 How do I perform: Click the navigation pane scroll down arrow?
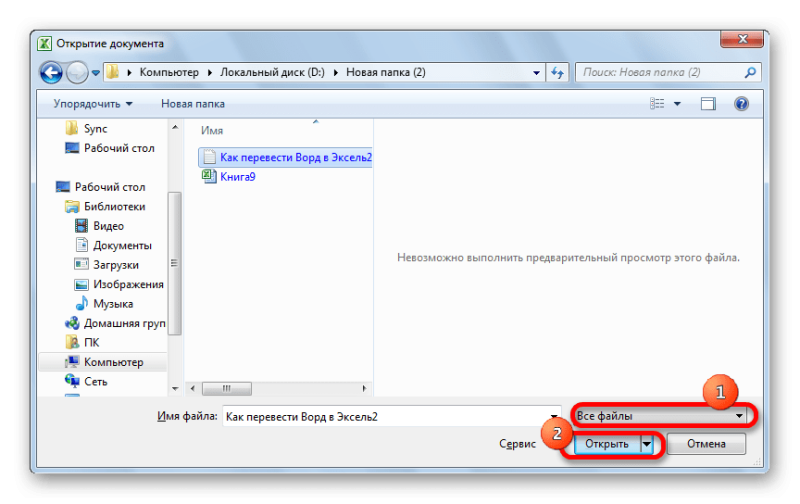click(175, 389)
